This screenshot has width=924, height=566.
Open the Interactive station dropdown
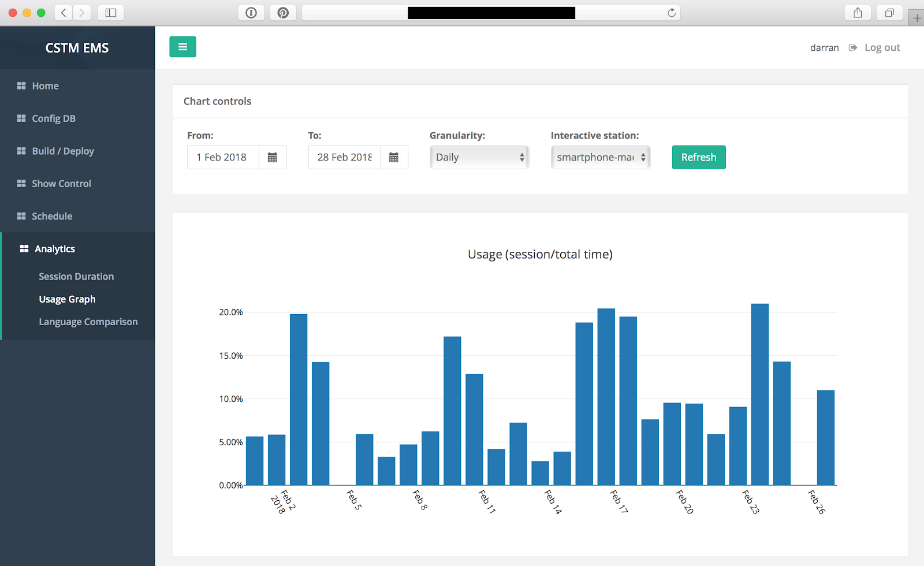coord(601,157)
